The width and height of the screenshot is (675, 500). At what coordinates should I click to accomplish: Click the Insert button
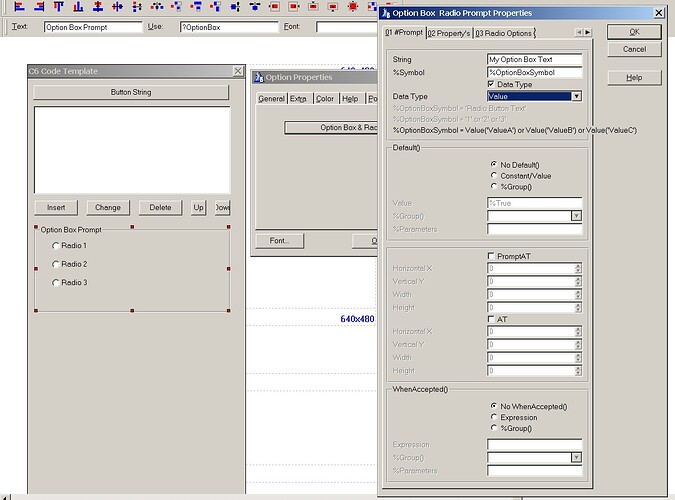(x=56, y=208)
